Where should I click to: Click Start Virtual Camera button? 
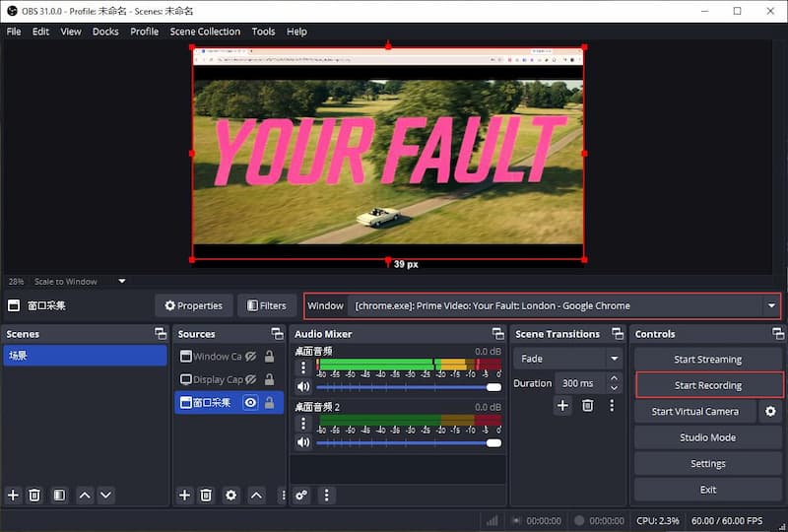click(695, 412)
